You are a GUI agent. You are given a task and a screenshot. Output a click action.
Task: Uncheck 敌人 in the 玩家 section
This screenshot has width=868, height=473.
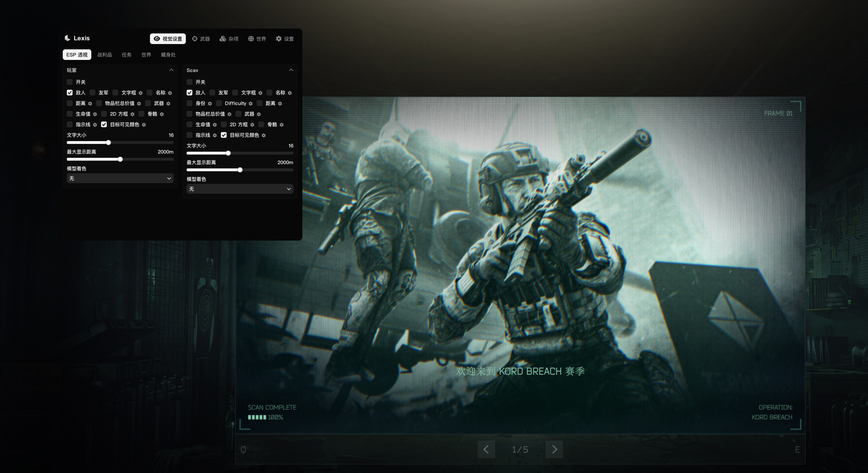70,93
